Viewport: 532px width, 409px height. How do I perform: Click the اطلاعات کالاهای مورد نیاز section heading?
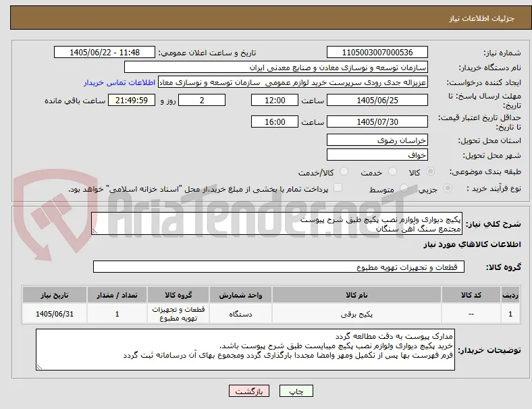pyautogui.click(x=472, y=244)
